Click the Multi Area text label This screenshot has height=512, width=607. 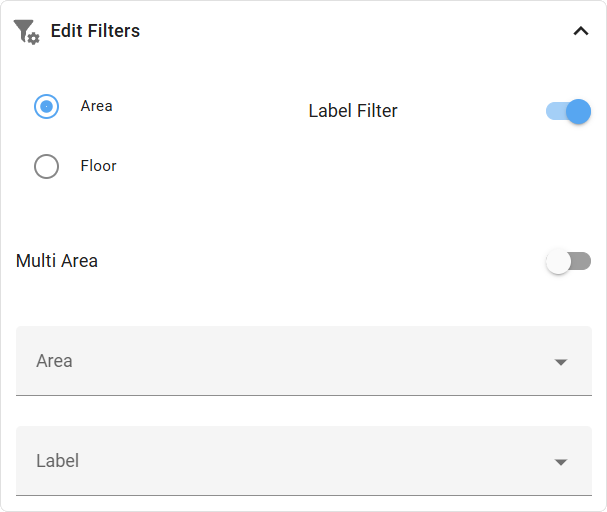pyautogui.click(x=57, y=261)
